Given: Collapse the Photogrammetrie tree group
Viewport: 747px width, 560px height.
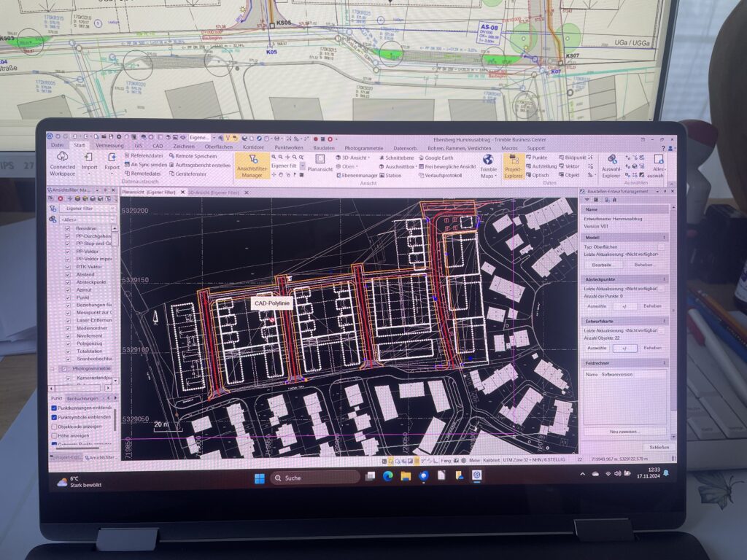Looking at the screenshot, I should coord(53,369).
